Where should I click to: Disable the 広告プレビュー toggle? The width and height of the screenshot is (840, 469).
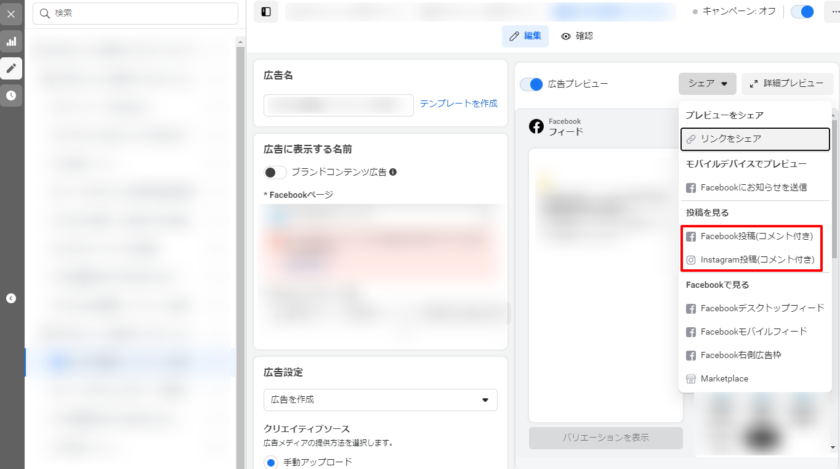pyautogui.click(x=532, y=84)
